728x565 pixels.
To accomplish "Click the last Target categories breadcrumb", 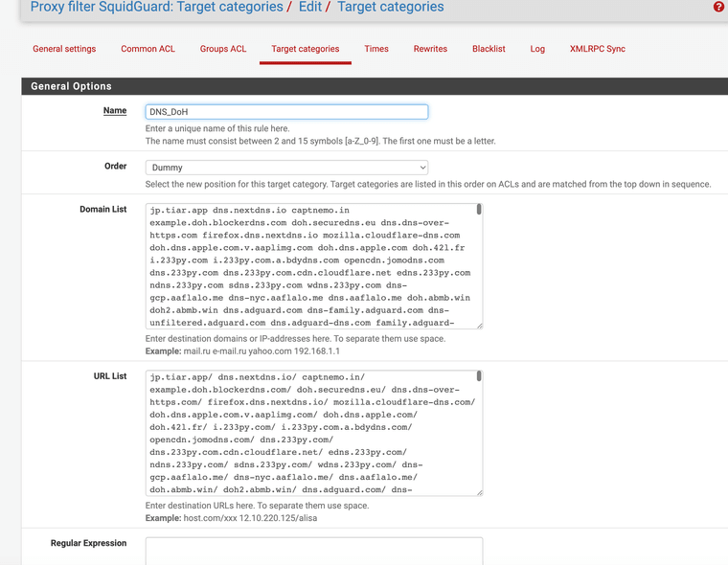I will click(x=391, y=7).
